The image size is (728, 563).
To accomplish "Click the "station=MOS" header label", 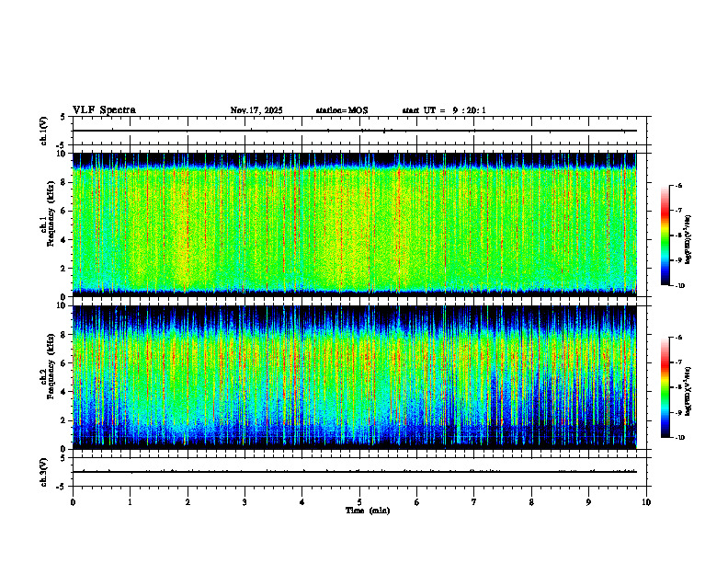I will coord(342,110).
